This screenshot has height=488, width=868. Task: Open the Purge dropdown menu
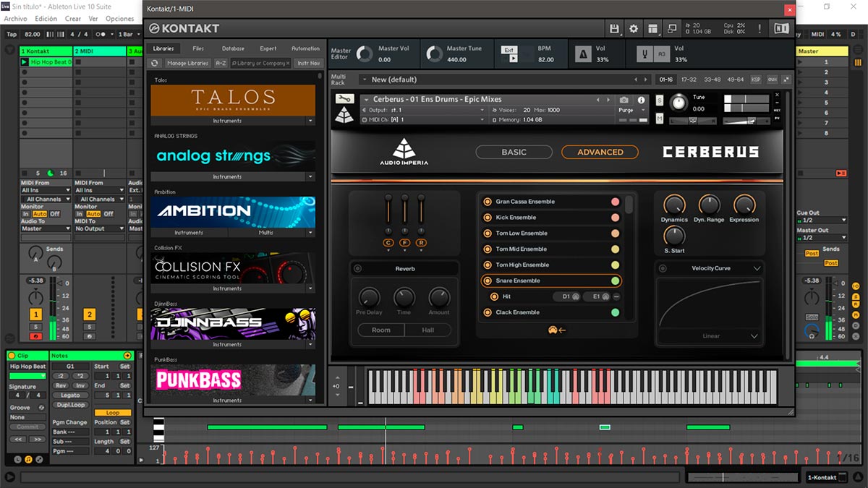click(631, 111)
